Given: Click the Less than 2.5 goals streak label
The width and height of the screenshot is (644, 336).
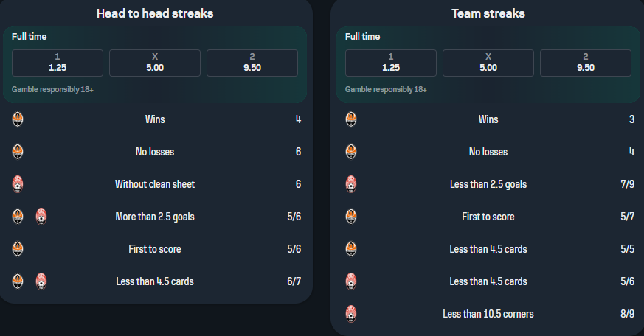Looking at the screenshot, I should [488, 184].
